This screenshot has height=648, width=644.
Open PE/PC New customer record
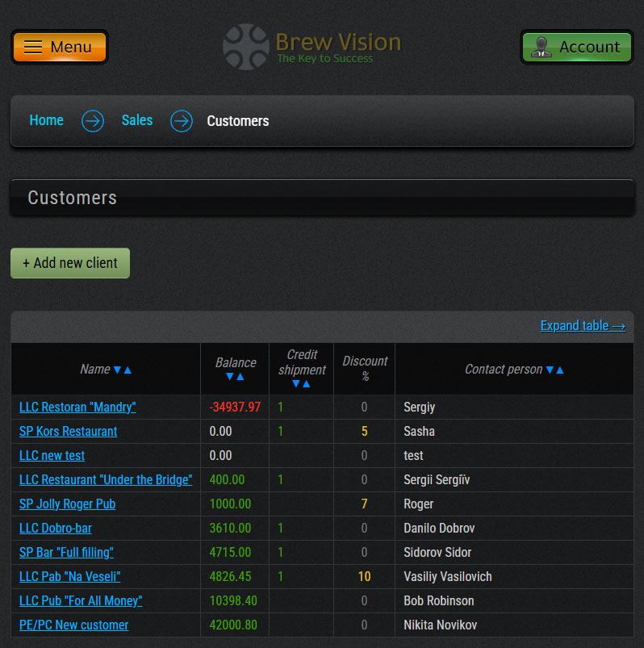[73, 625]
